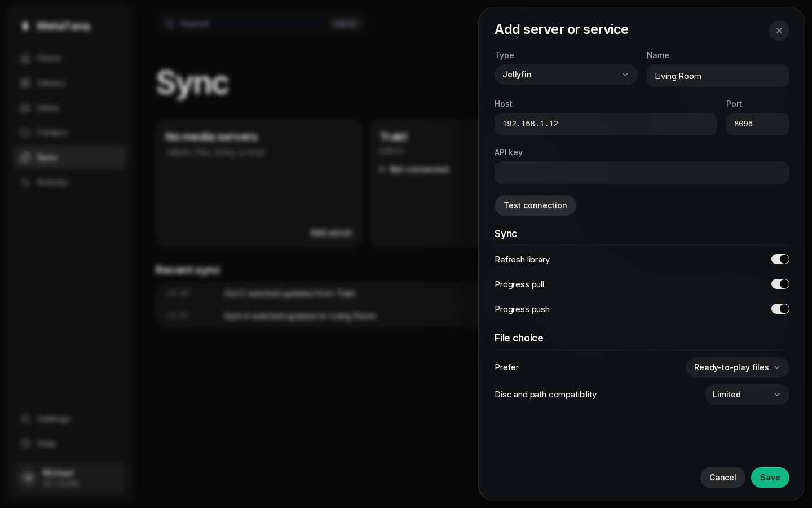Click the 'API key' field label
The image size is (812, 508).
tap(509, 152)
